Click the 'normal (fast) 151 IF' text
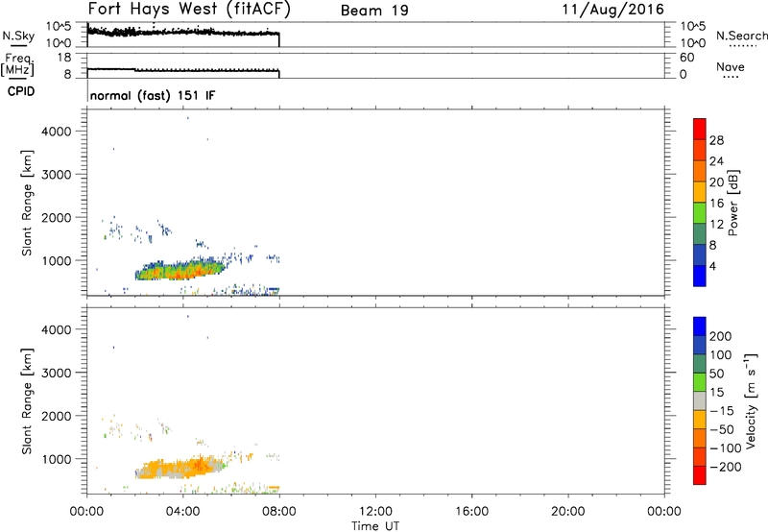 (x=153, y=95)
